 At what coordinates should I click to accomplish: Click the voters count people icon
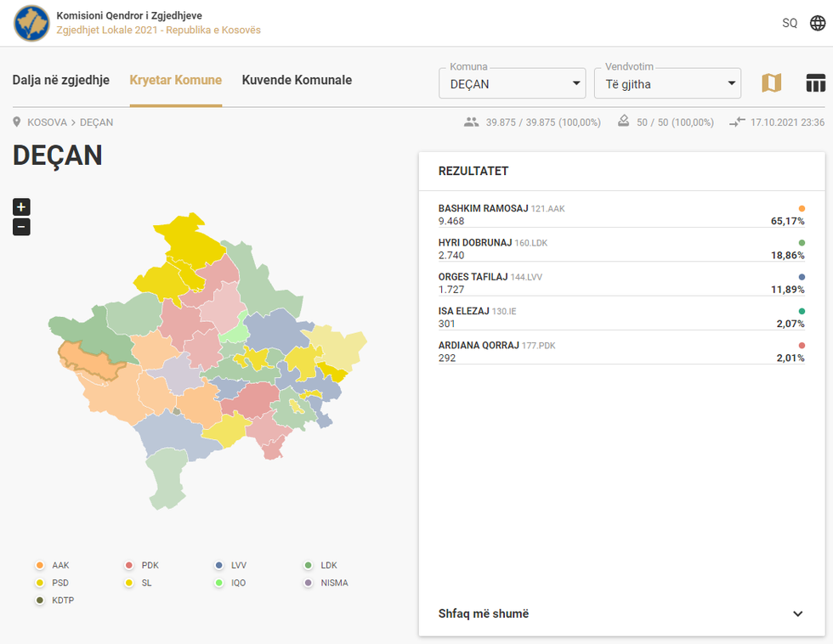click(x=471, y=122)
